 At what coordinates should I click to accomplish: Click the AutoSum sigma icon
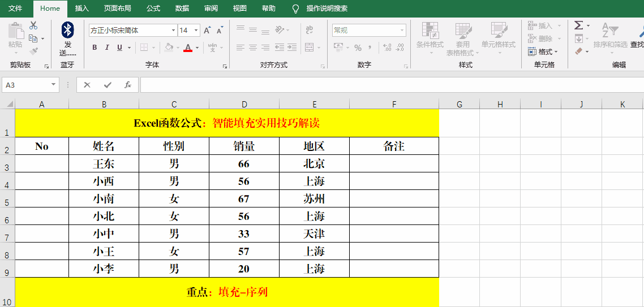point(578,25)
